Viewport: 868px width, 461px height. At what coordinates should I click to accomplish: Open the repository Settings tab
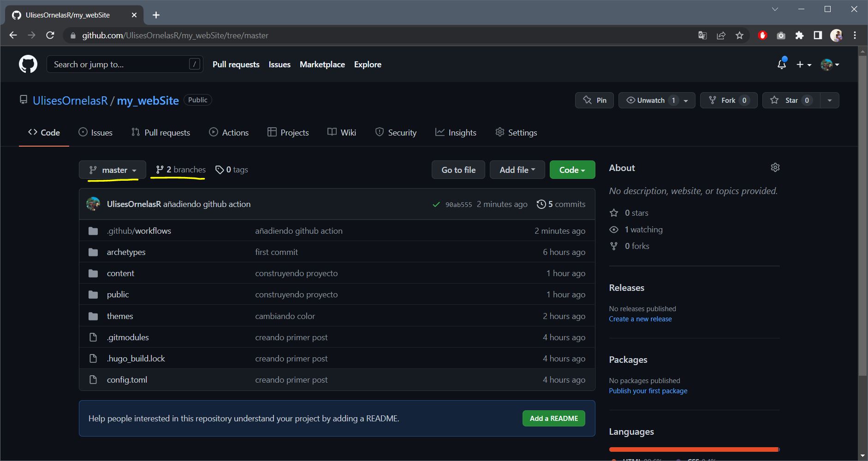tap(516, 133)
